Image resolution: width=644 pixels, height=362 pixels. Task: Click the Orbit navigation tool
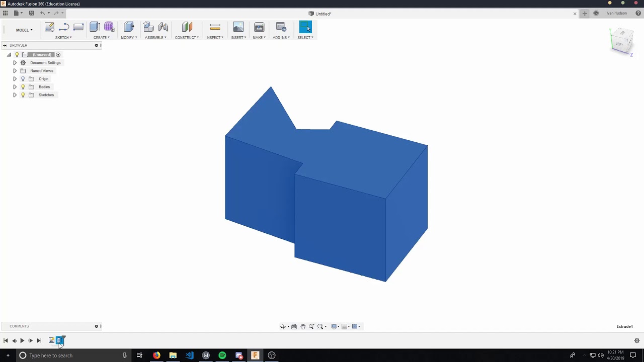pos(283,326)
